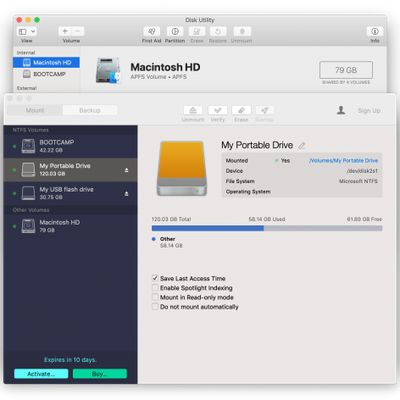This screenshot has width=400, height=400.
Task: Click the "Operating System" label
Action: coord(248,192)
